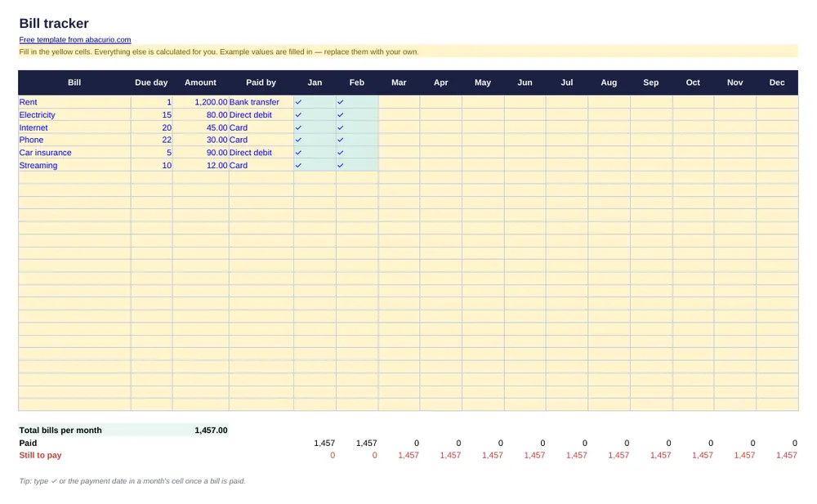Select the Nov column header
Viewport: 817px width, 504px height.
coord(735,83)
